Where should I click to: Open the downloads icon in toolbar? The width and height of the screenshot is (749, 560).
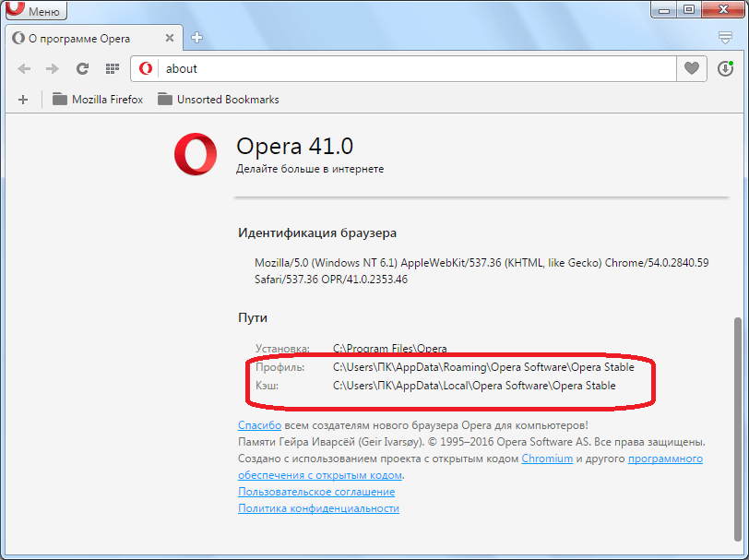tap(725, 68)
